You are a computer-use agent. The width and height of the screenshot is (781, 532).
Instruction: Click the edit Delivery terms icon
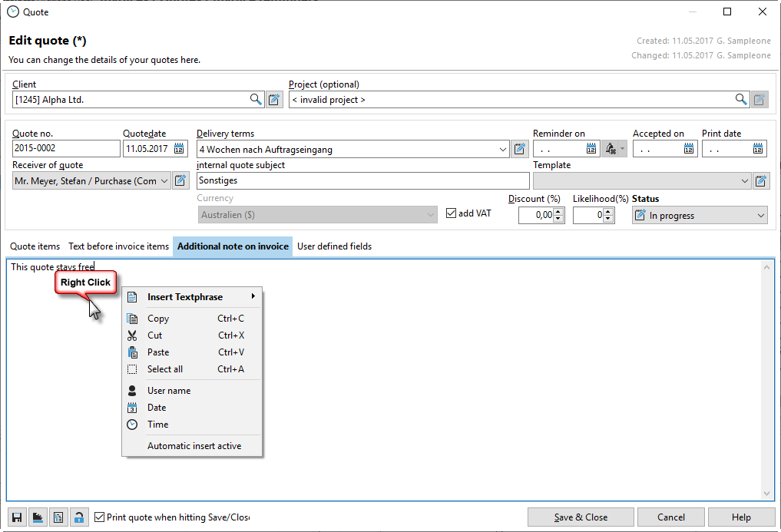click(520, 149)
